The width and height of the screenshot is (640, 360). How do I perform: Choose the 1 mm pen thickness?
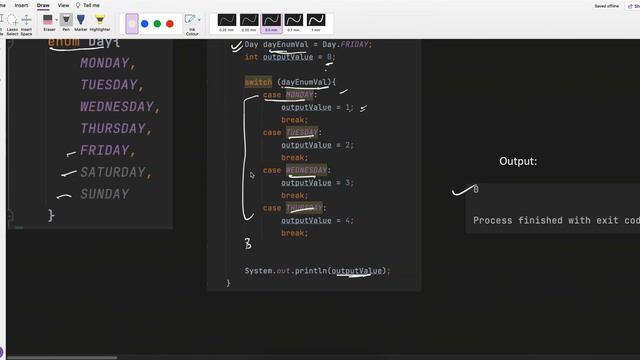click(x=316, y=23)
